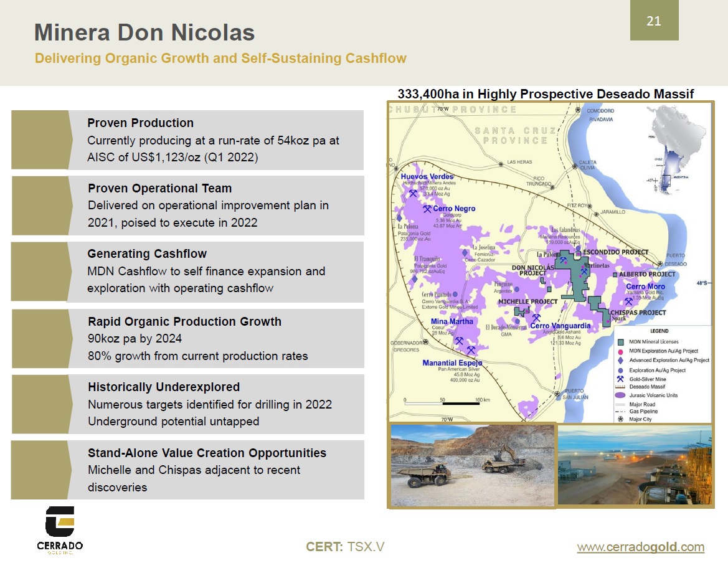This screenshot has height=563, width=728.
Task: Click the circle marker beside Pinguino Argentex
Action: coord(517,289)
